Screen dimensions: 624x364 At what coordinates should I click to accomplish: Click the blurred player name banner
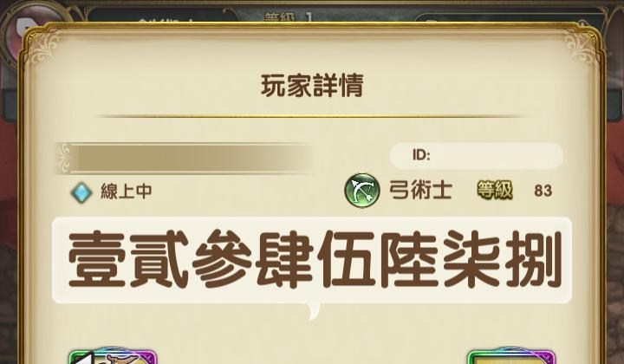click(x=185, y=158)
